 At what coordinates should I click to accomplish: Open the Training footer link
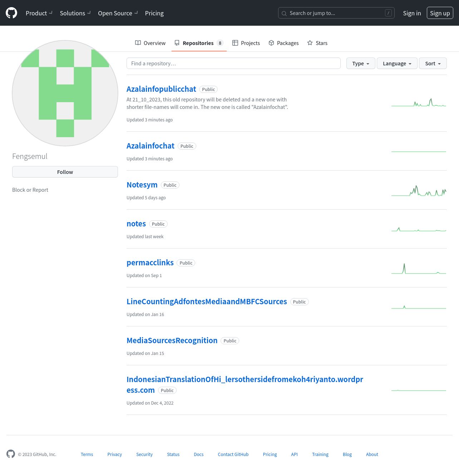[x=320, y=454]
